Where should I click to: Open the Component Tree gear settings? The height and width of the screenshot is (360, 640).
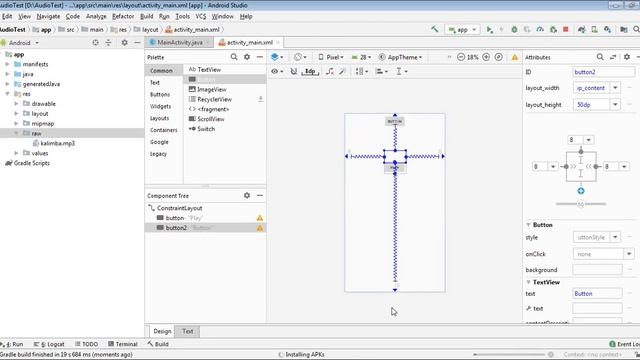coord(247,196)
